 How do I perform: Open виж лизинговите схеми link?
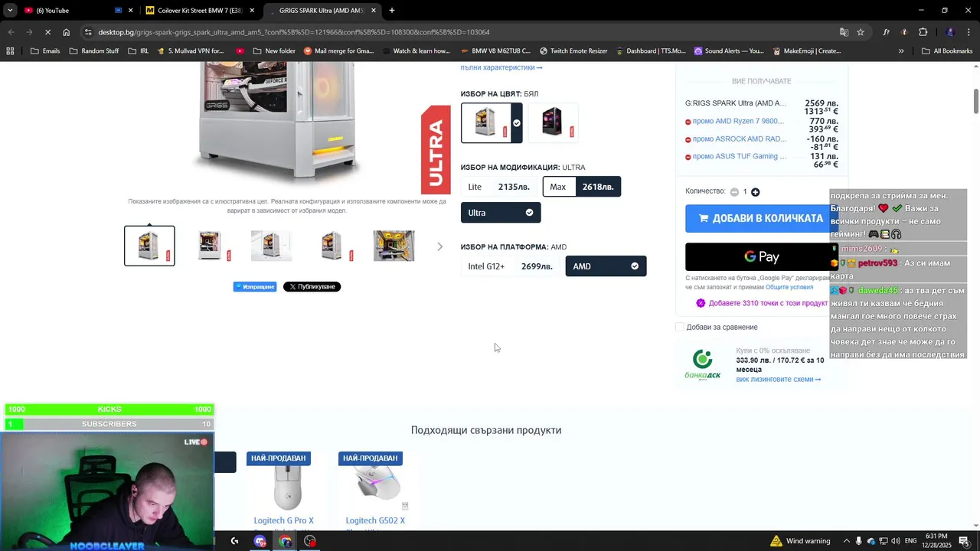point(778,380)
